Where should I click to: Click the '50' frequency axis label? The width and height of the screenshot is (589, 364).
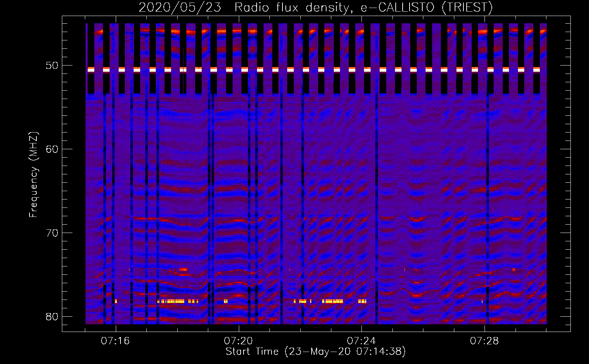tap(52, 66)
